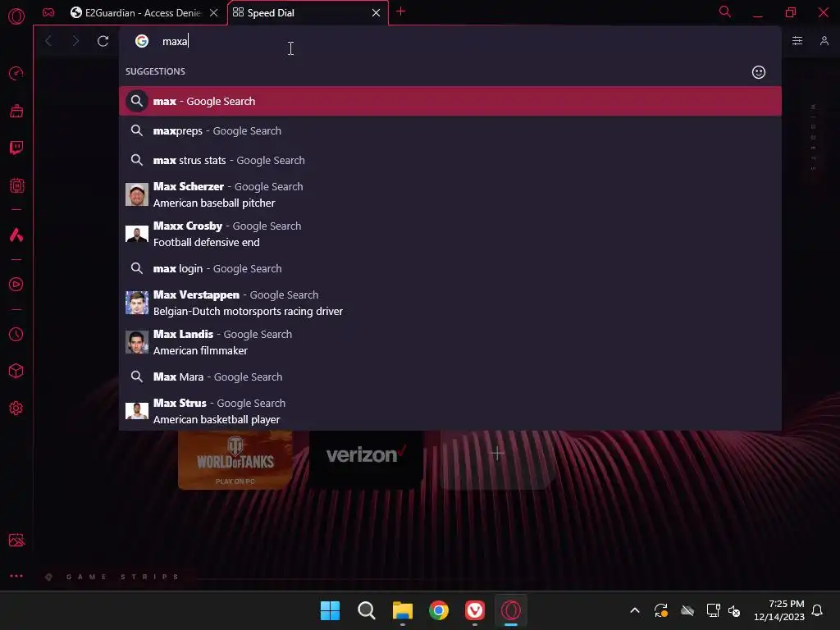Image resolution: width=840 pixels, height=630 pixels.
Task: Close the E2Guardian Access Denied tab
Action: pyautogui.click(x=214, y=13)
